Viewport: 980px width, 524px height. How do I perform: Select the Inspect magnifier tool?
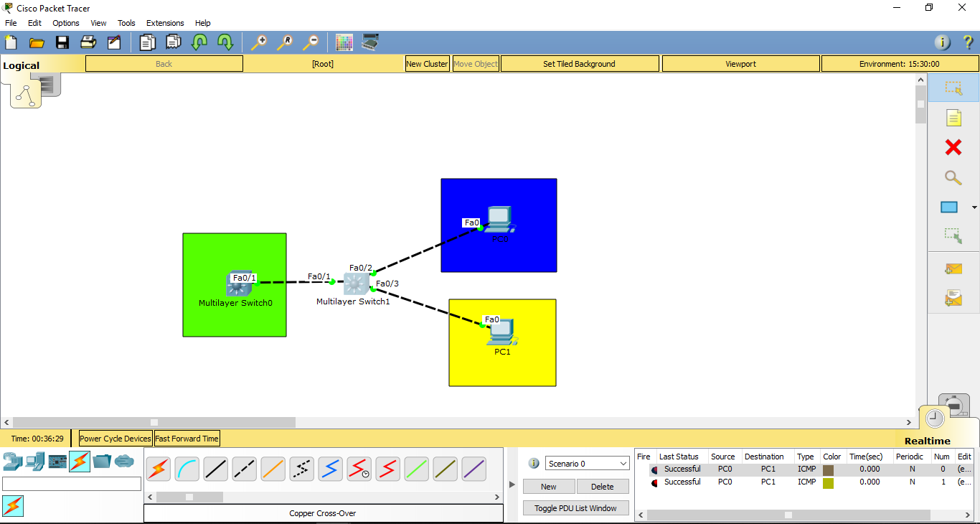953,177
